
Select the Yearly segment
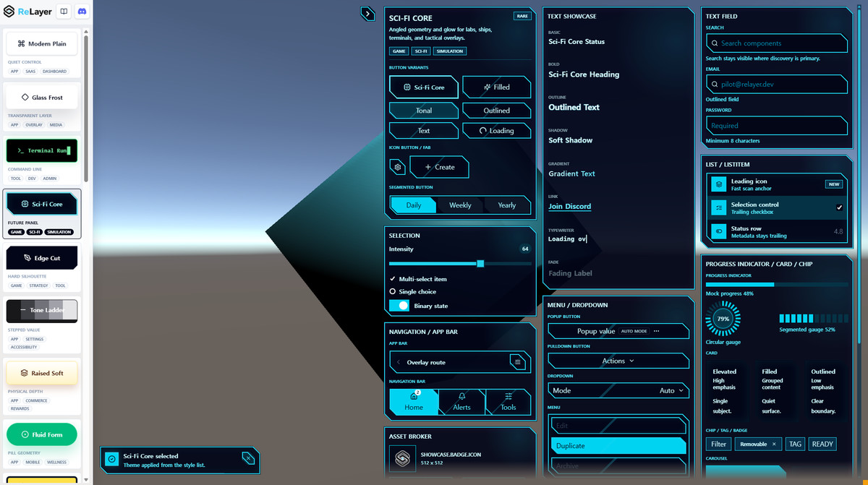tap(507, 205)
